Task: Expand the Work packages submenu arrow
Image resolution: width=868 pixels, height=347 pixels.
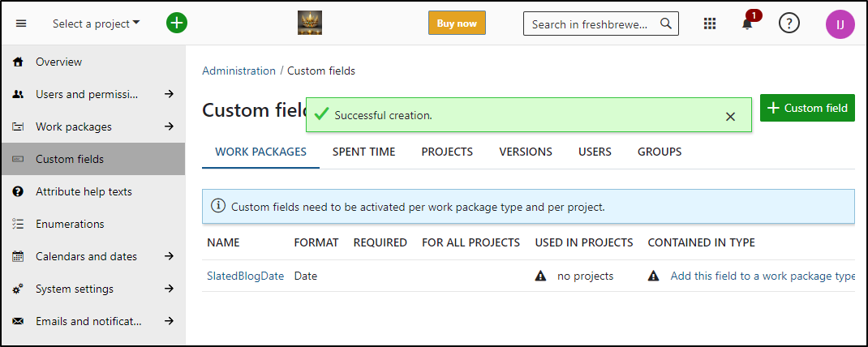Action: pyautogui.click(x=170, y=126)
